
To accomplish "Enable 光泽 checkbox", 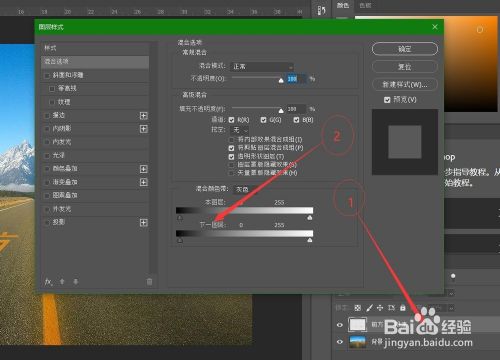I will point(47,156).
